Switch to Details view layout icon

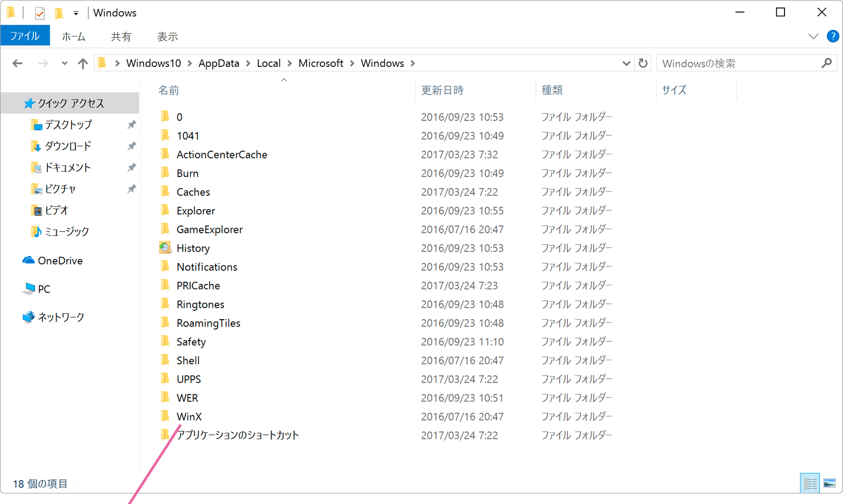coord(810,483)
